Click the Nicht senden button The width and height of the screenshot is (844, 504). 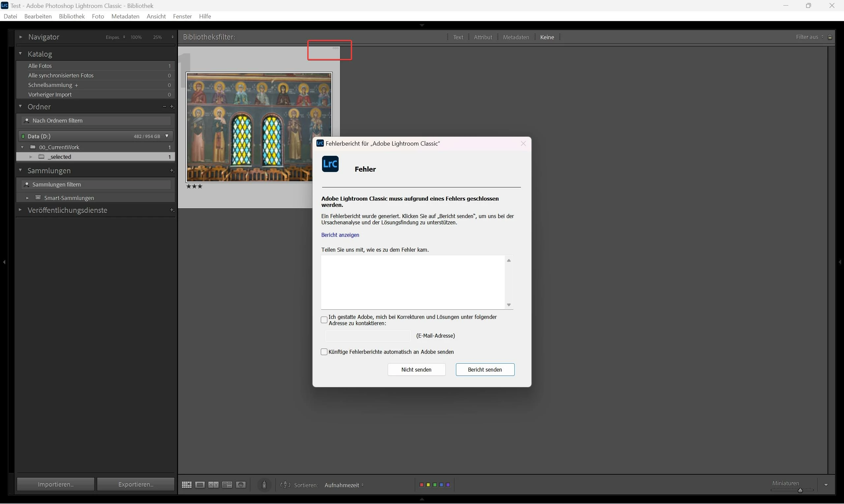click(416, 370)
